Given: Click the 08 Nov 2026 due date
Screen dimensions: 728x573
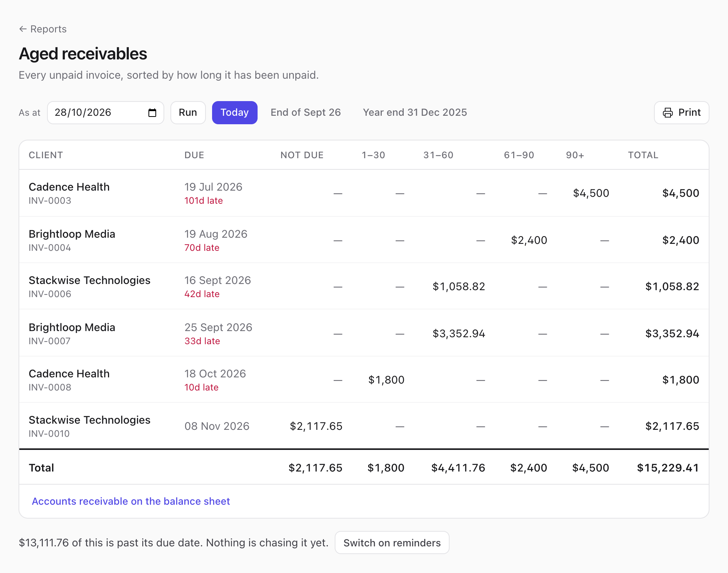Looking at the screenshot, I should pyautogui.click(x=217, y=426).
